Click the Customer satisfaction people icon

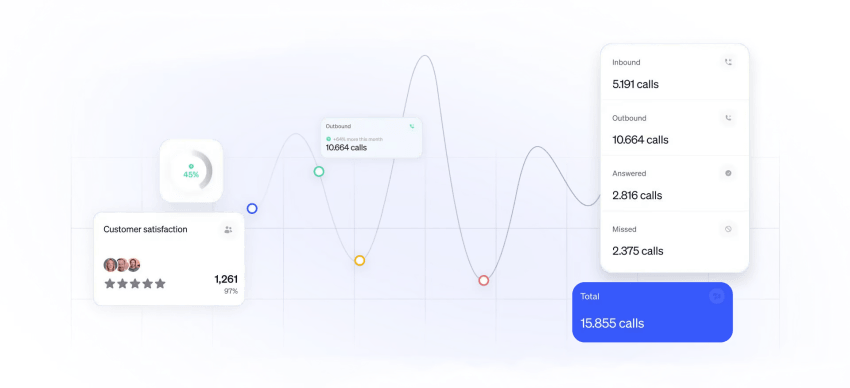click(x=228, y=230)
